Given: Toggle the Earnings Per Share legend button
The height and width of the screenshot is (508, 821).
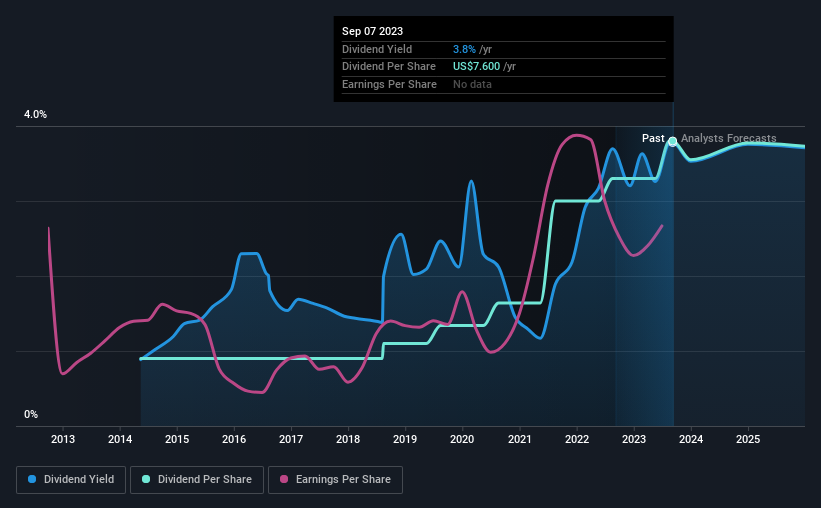Looking at the screenshot, I should (x=335, y=480).
